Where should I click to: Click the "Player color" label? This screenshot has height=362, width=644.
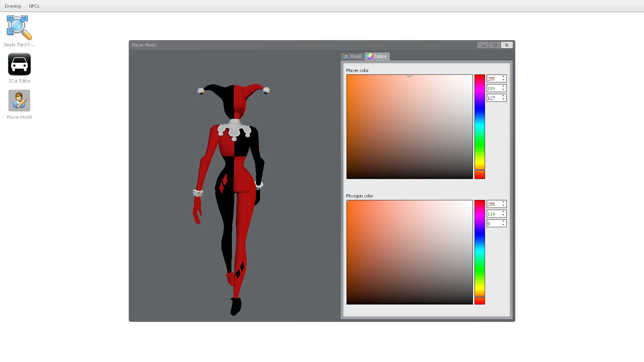357,70
